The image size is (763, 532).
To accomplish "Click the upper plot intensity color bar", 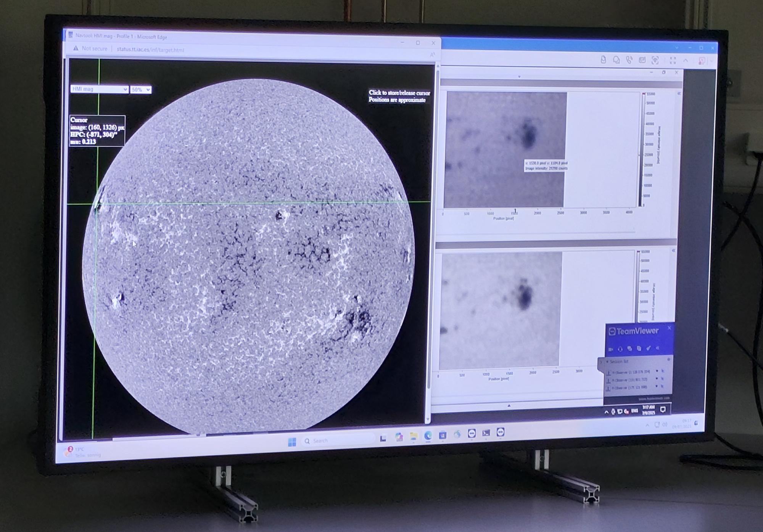I will 641,149.
